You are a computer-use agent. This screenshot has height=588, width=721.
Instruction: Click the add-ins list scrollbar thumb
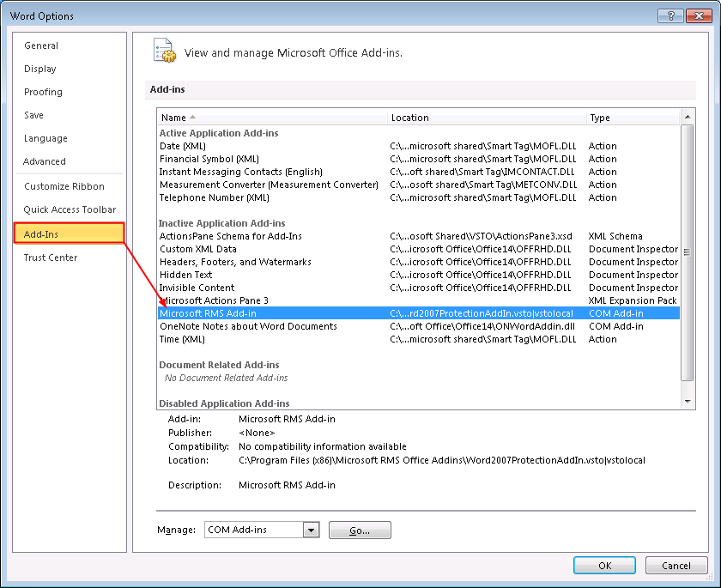(x=688, y=252)
